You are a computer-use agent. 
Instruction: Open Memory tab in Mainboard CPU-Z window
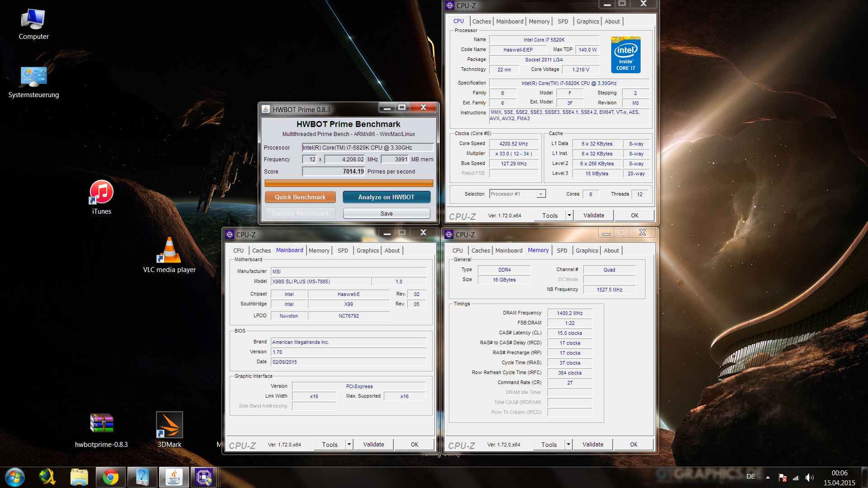(x=319, y=250)
